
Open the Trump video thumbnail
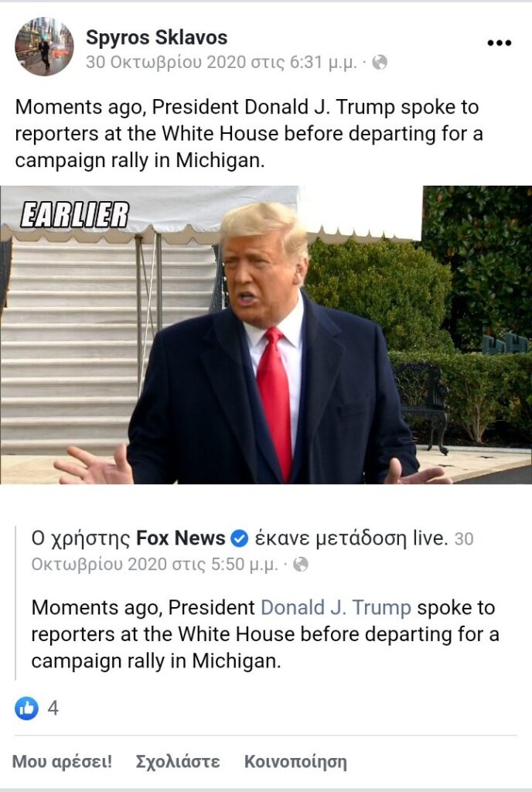pyautogui.click(x=266, y=335)
